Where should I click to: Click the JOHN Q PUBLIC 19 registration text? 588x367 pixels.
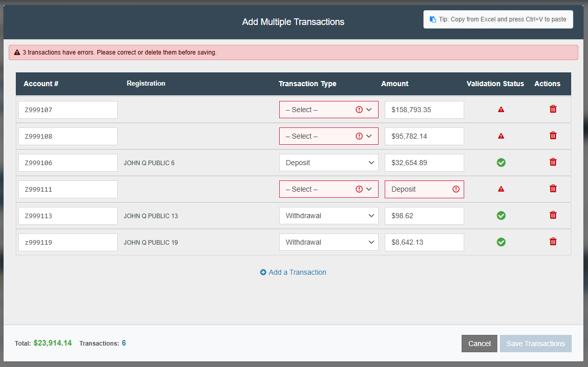click(151, 243)
